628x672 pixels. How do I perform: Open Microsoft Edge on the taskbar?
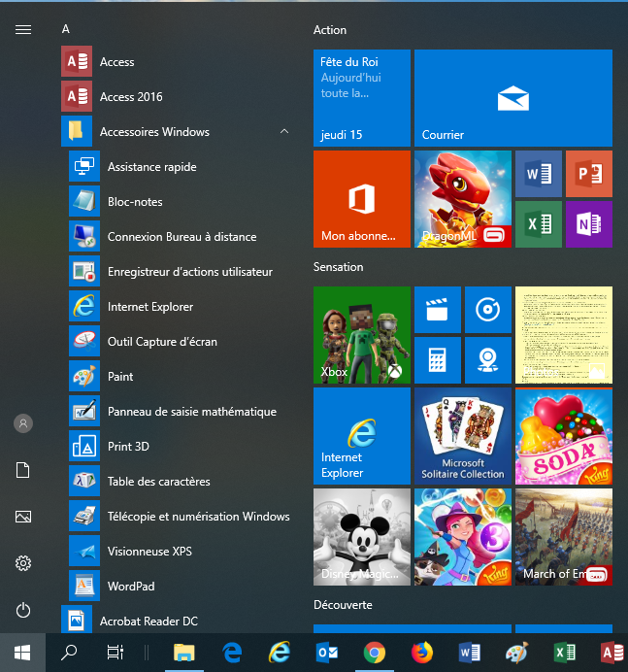[232, 653]
